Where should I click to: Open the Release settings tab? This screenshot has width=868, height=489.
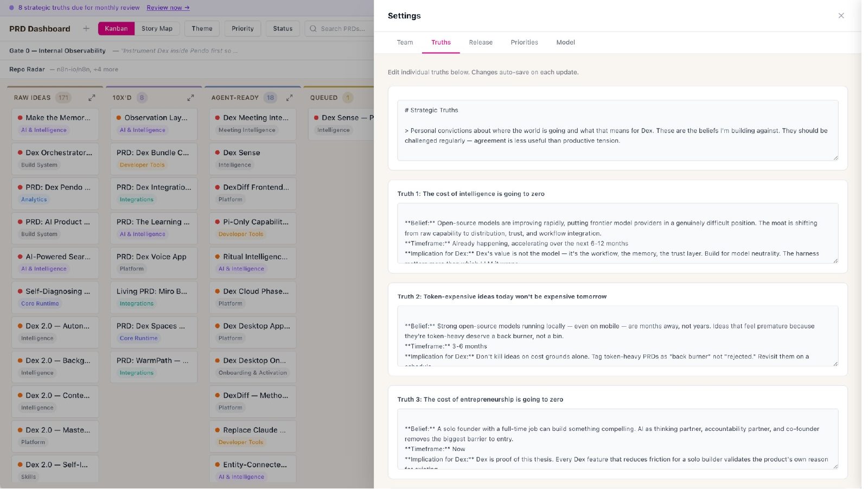tap(481, 42)
